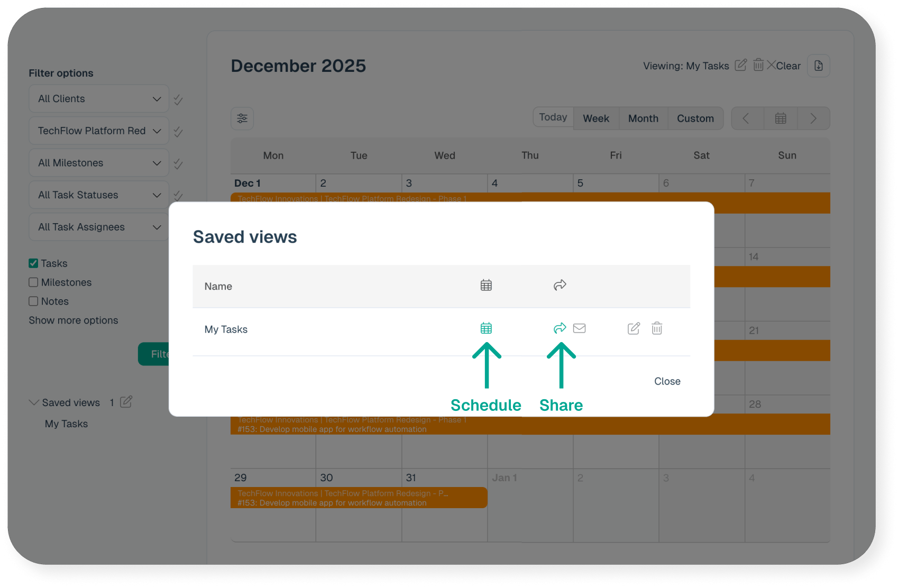
Task: Click the email envelope icon for My Tasks
Action: click(580, 328)
